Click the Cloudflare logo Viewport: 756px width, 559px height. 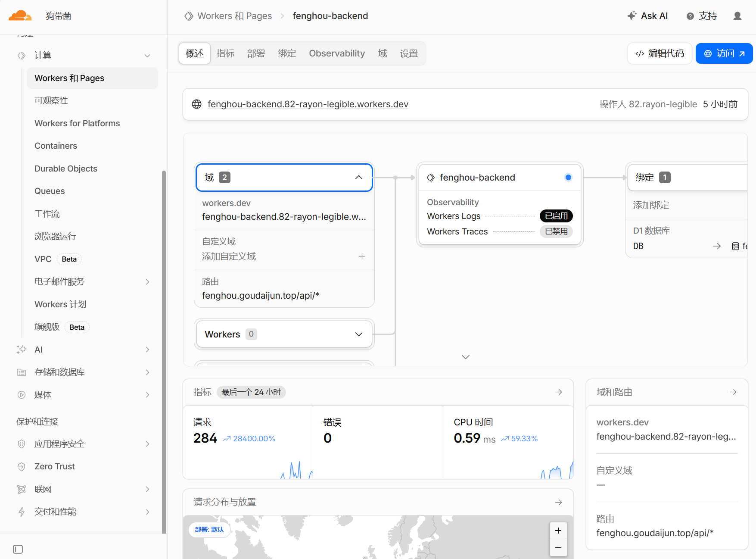(x=20, y=16)
